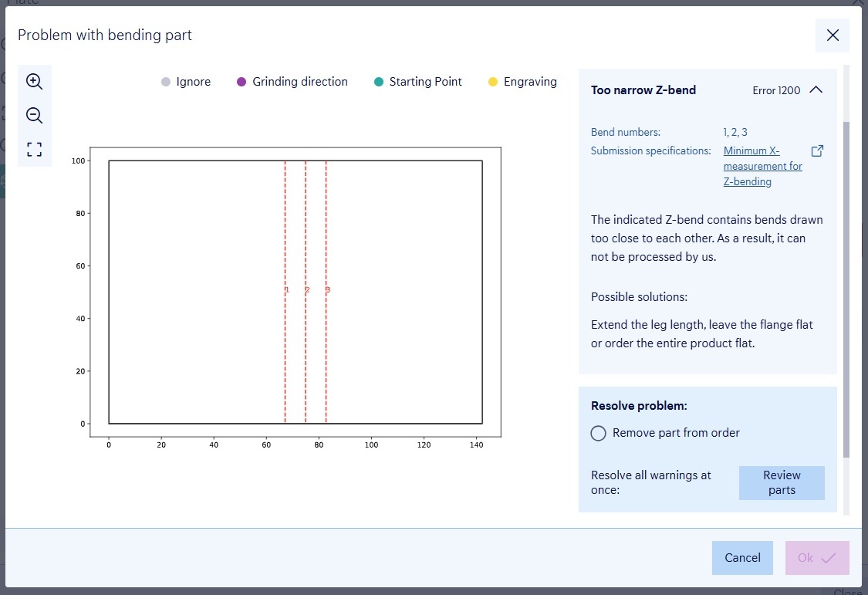
Task: Open Minimum X-measurement for Z-bending link
Action: (x=762, y=166)
